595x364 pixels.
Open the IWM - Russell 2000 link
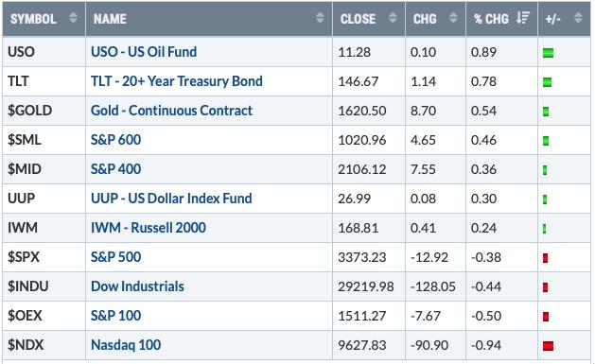(149, 228)
